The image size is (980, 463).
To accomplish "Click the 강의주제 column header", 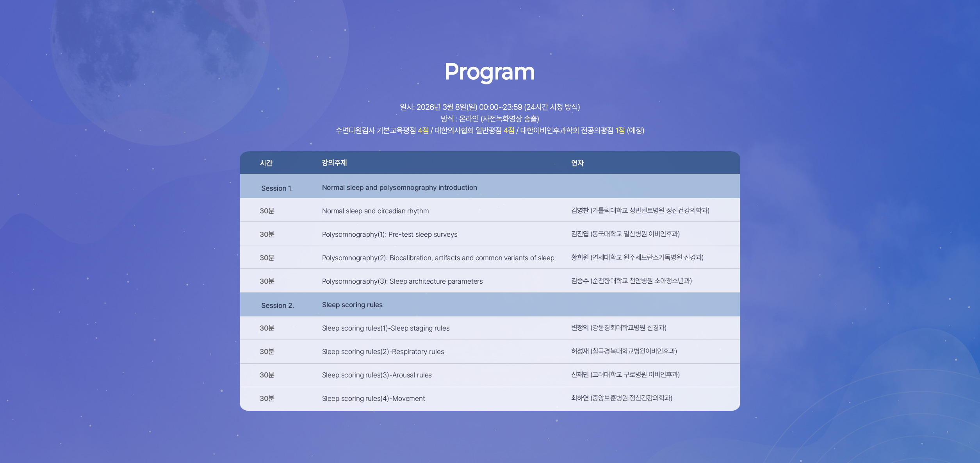I will (x=334, y=163).
